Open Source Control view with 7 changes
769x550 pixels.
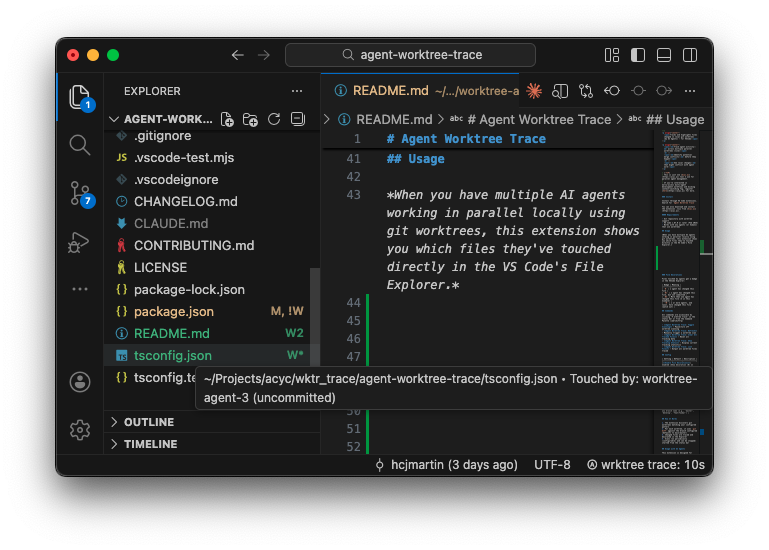(80, 194)
